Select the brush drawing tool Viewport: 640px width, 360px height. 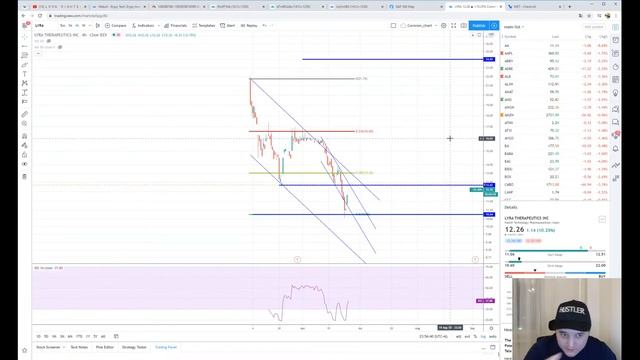click(25, 64)
